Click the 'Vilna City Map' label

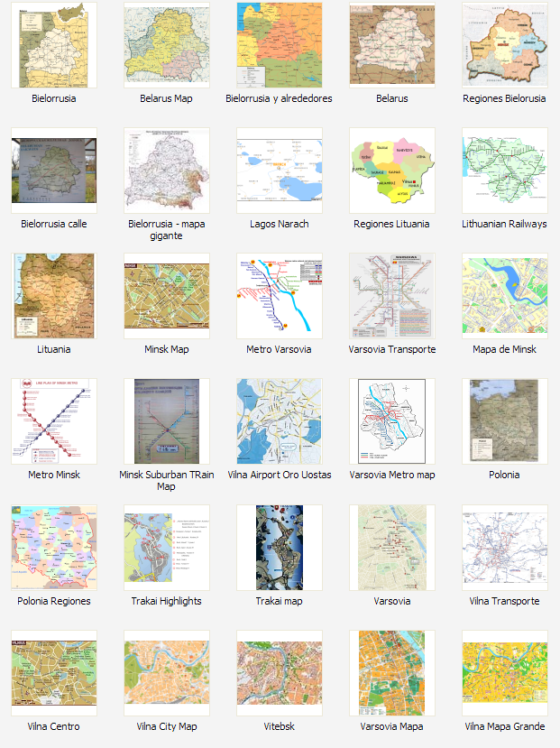[x=166, y=726]
